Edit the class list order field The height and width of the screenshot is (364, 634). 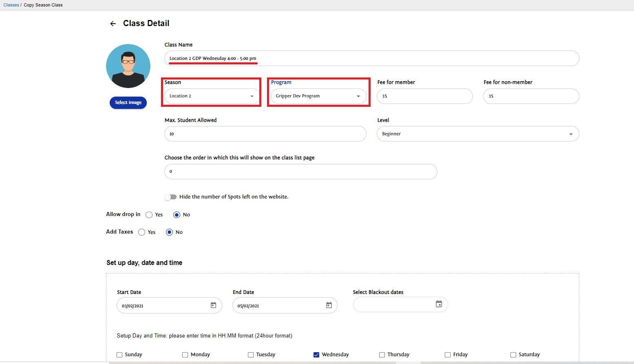(301, 172)
